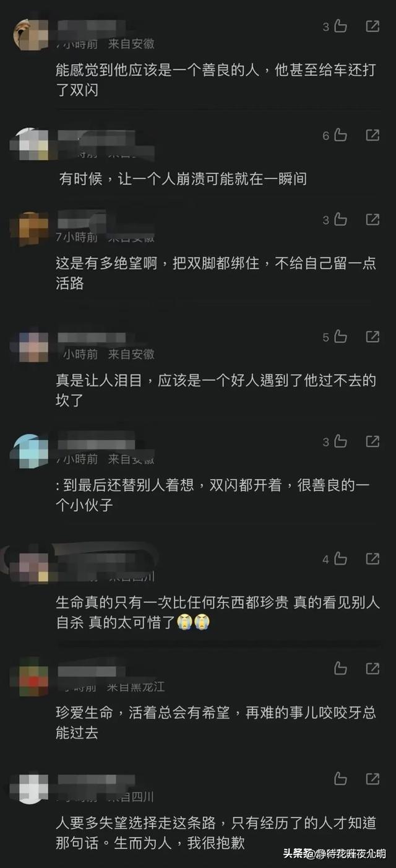Share the comment 让一个人崩溃可能就在一瞬间
Viewport: 396px width, 868px height.
pos(372,134)
